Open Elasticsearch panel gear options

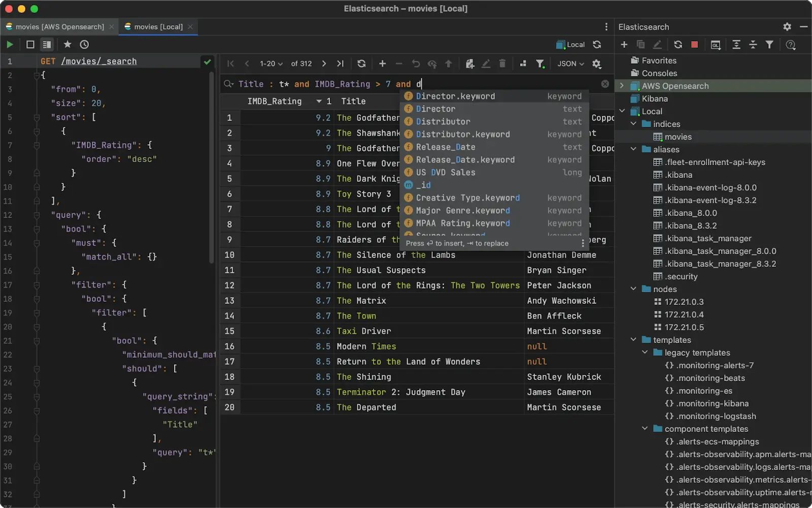click(787, 27)
